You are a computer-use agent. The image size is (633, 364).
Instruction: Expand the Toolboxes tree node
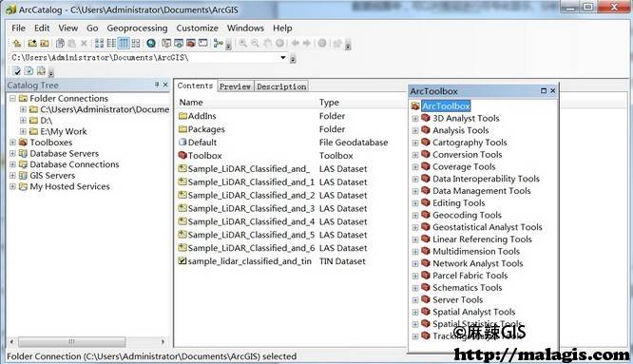point(13,143)
